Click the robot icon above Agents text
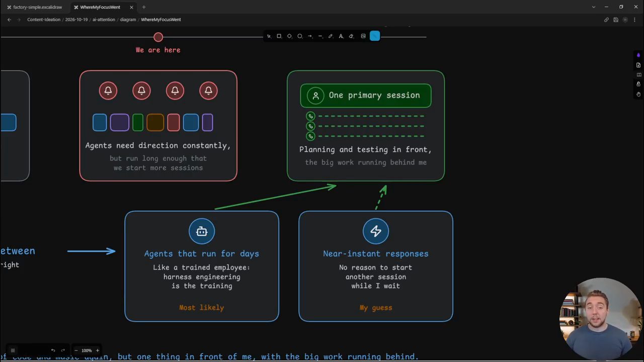 202,231
